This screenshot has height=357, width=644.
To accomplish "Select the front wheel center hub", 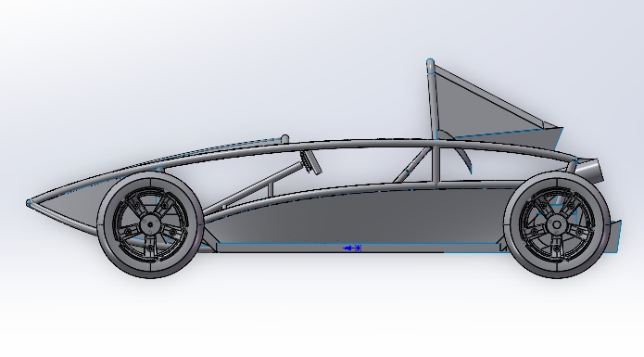I will pos(150,224).
